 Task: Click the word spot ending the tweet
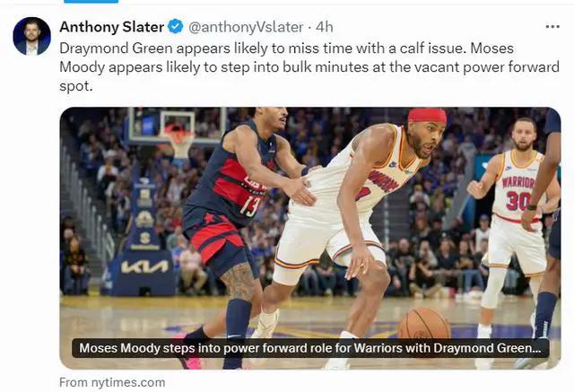(75, 86)
